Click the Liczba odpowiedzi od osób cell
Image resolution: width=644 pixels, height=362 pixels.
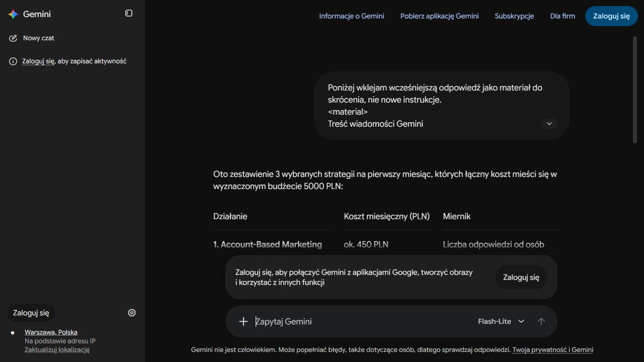[494, 244]
